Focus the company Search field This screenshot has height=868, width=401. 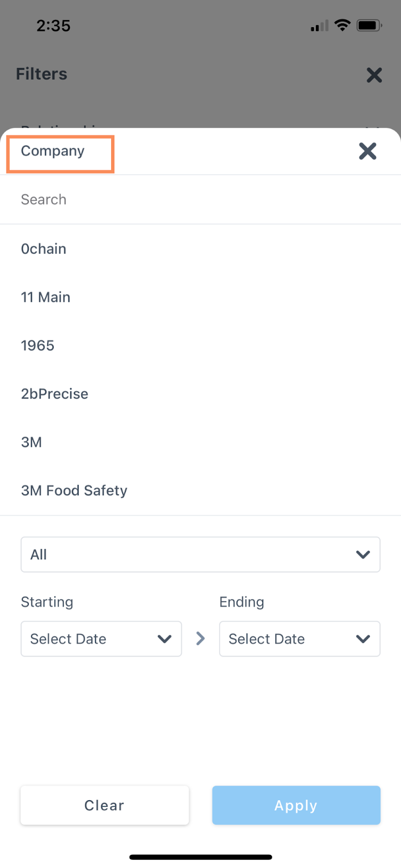[200, 200]
